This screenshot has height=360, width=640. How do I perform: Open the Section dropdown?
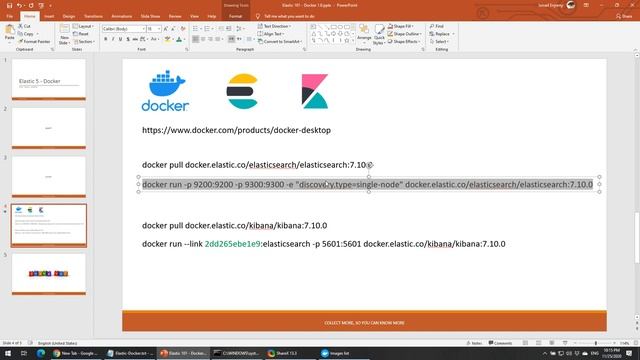pyautogui.click(x=84, y=42)
